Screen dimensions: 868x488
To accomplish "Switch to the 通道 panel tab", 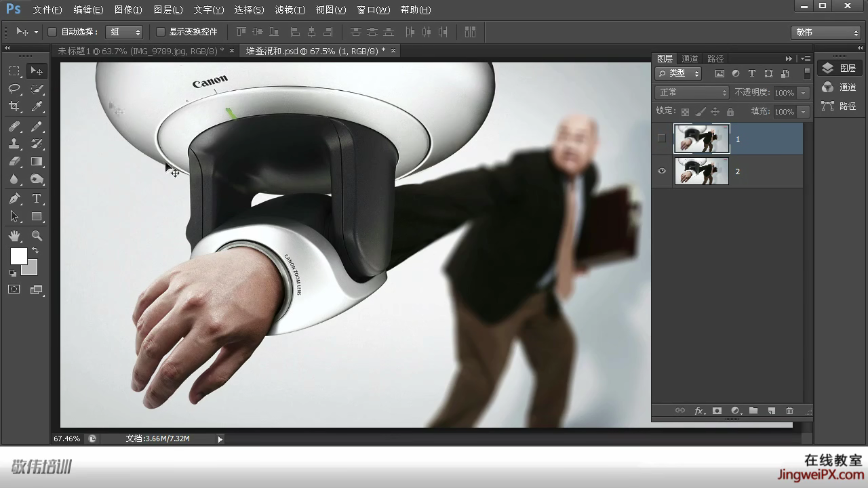I will (x=690, y=59).
